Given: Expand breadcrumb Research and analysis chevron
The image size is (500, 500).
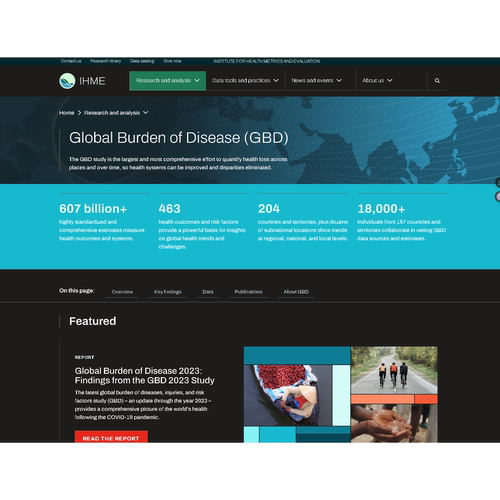Looking at the screenshot, I should 146,113.
